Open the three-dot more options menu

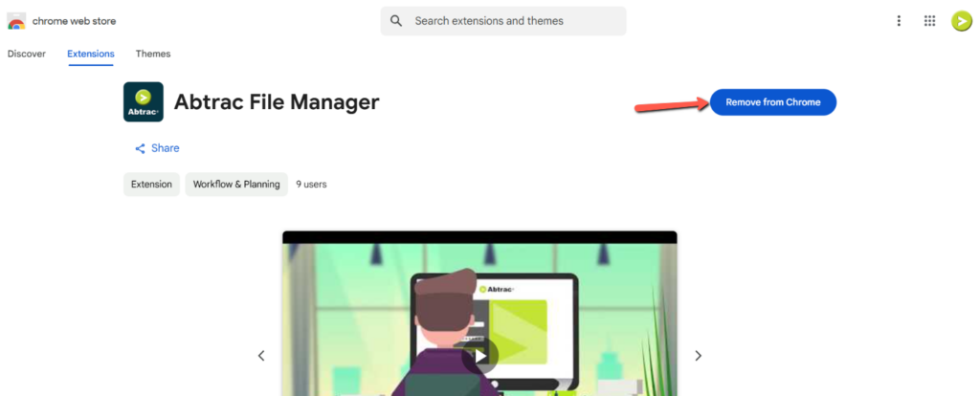[x=899, y=21]
